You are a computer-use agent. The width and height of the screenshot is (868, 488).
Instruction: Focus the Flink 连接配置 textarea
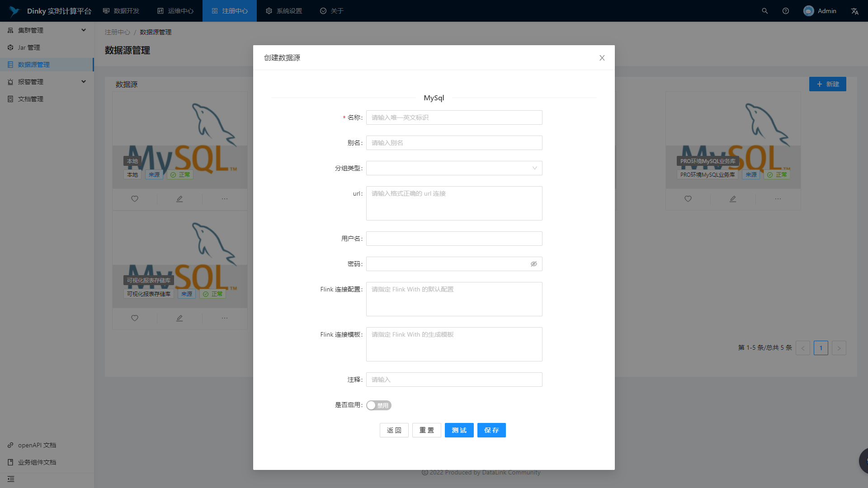(454, 299)
